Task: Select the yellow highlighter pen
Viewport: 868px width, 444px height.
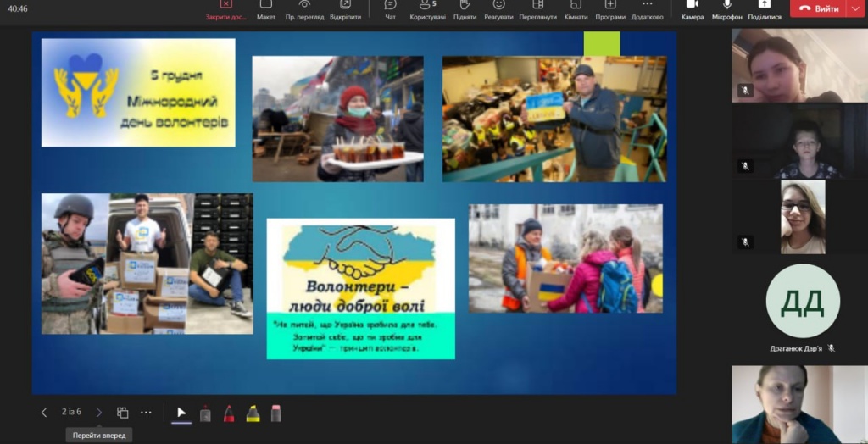Action: click(253, 413)
